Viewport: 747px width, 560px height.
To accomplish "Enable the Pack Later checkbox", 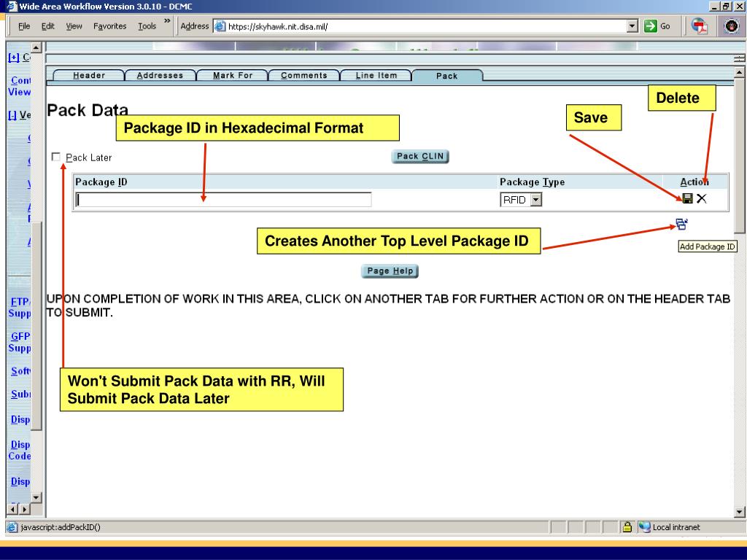I will tap(55, 157).
